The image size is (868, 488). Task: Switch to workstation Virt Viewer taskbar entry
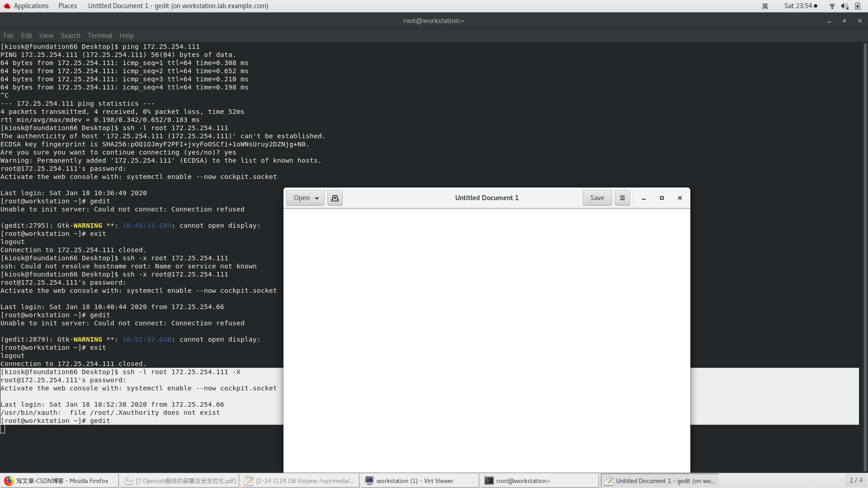(x=420, y=481)
